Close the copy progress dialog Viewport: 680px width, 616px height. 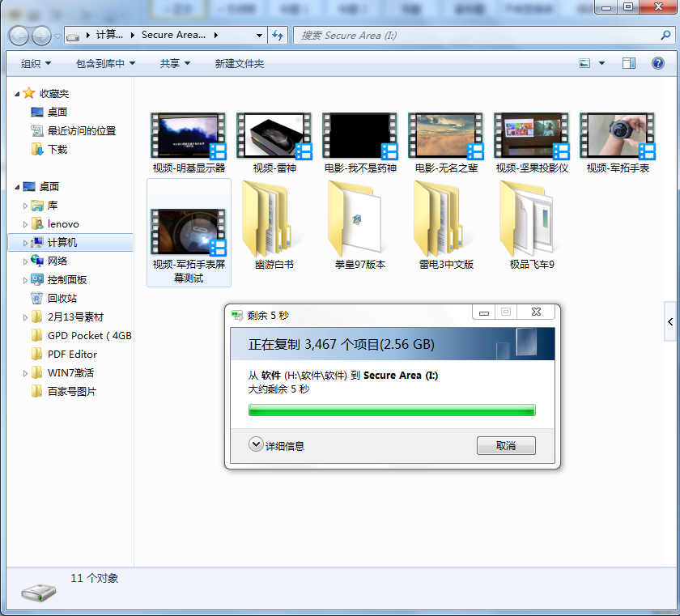coord(536,312)
